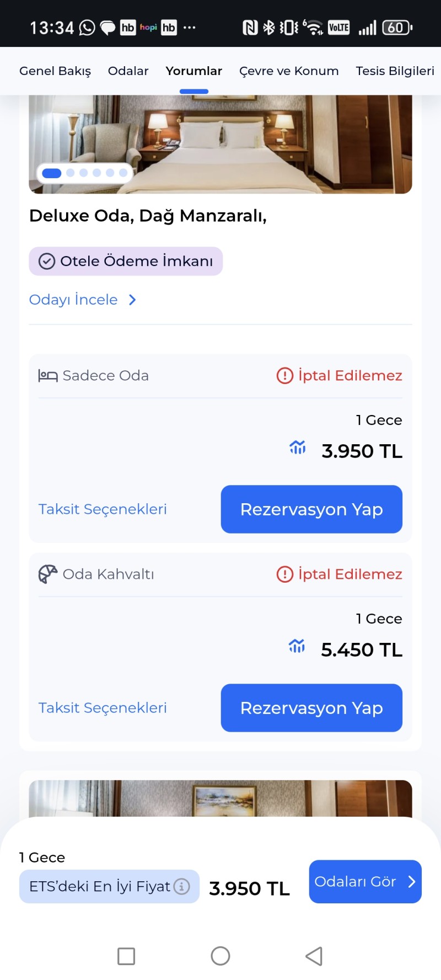Select the second dot in photo carousel indicator
This screenshot has width=441, height=980.
tap(70, 173)
